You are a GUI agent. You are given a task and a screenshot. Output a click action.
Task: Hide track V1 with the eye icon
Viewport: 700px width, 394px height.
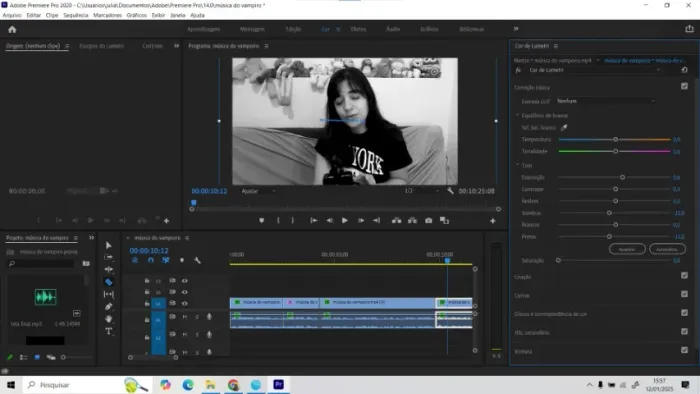click(x=184, y=304)
